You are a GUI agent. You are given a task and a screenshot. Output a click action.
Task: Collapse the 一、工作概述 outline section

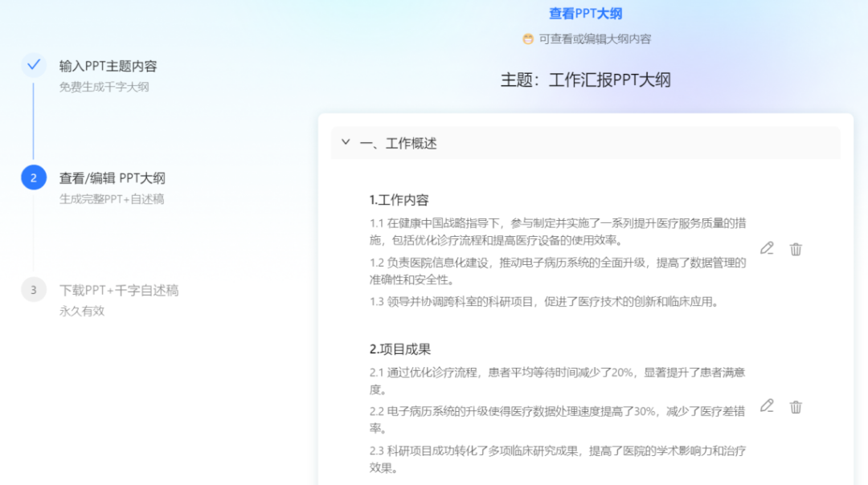point(346,142)
